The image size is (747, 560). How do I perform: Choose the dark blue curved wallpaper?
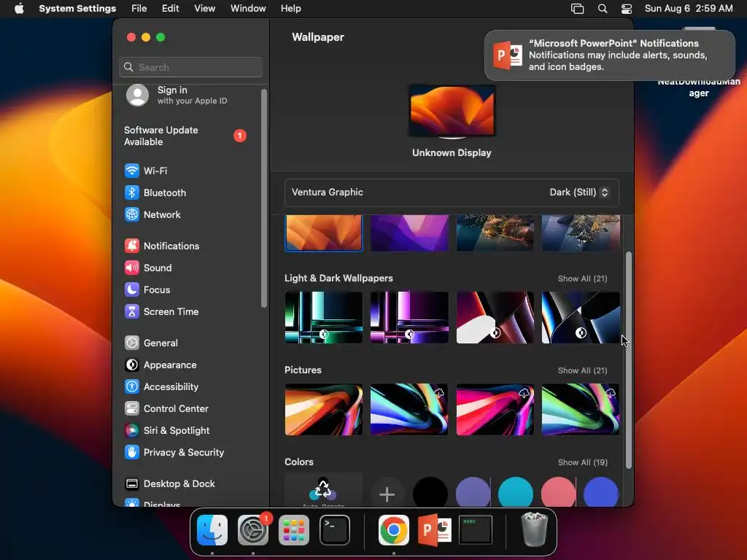tap(581, 318)
